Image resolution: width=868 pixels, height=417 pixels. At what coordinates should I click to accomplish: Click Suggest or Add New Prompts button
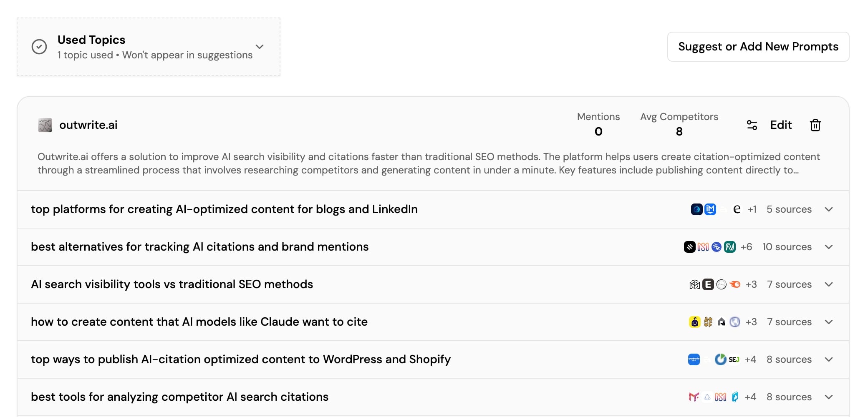click(758, 47)
